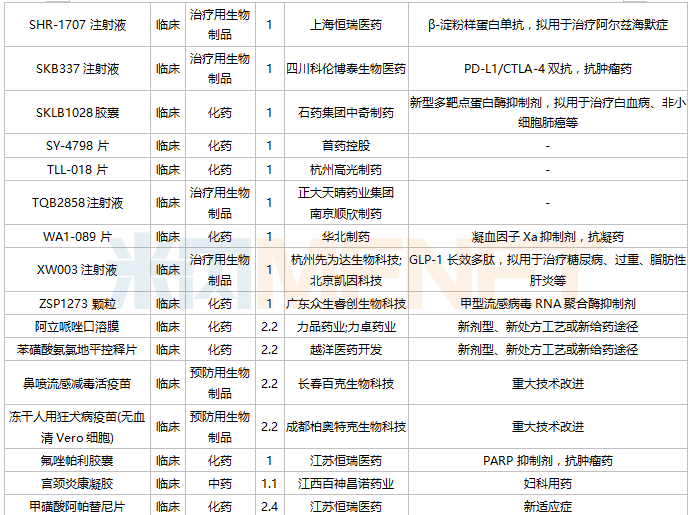This screenshot has height=515, width=691.
Task: Click the cell '鼻喷流感减毒活疫苗'
Action: pos(78,383)
